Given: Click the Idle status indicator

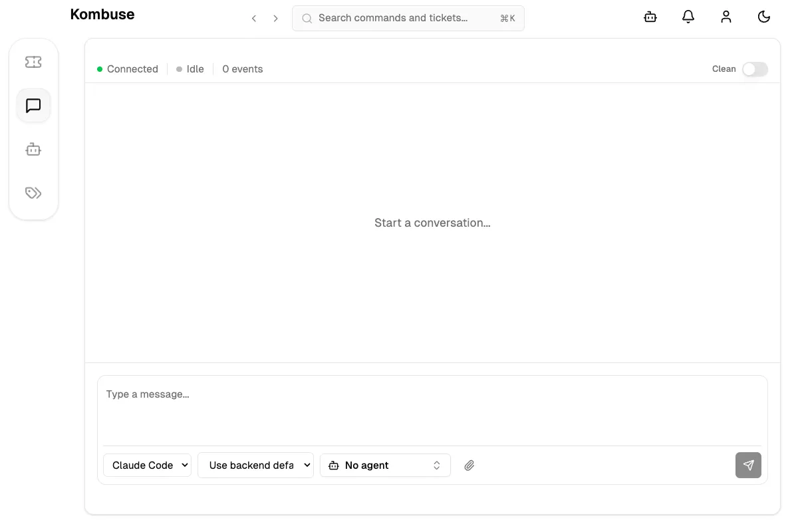Looking at the screenshot, I should coord(190,68).
